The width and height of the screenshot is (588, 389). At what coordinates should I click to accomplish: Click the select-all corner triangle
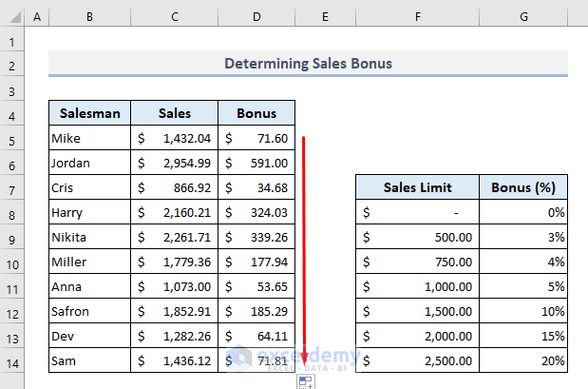[11, 17]
